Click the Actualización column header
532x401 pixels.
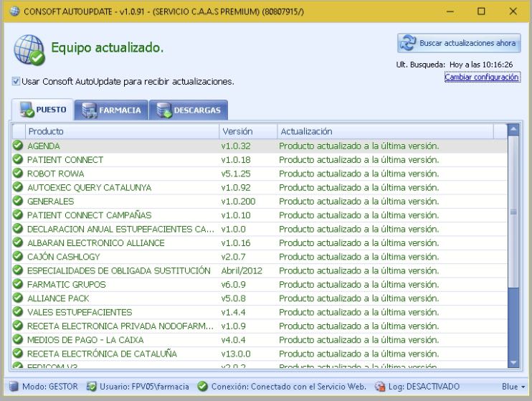click(x=386, y=131)
